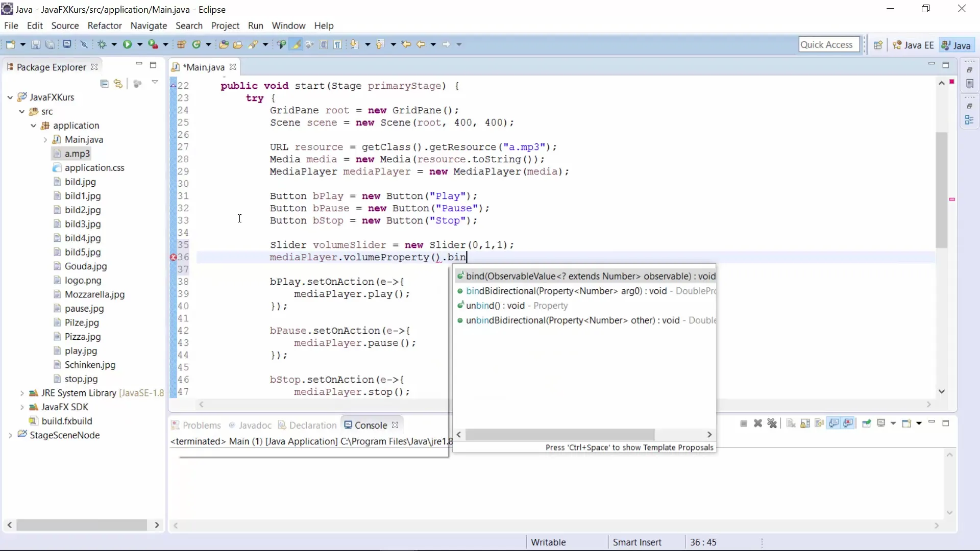The image size is (980, 551).
Task: Select unbind() proposal in autocomplete
Action: click(585, 306)
